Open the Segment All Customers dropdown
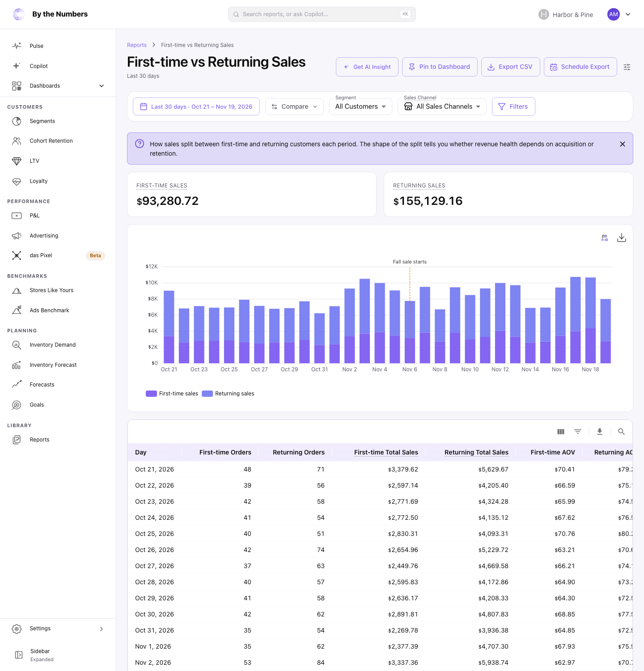Screen dimensions: 644x671 point(360,106)
